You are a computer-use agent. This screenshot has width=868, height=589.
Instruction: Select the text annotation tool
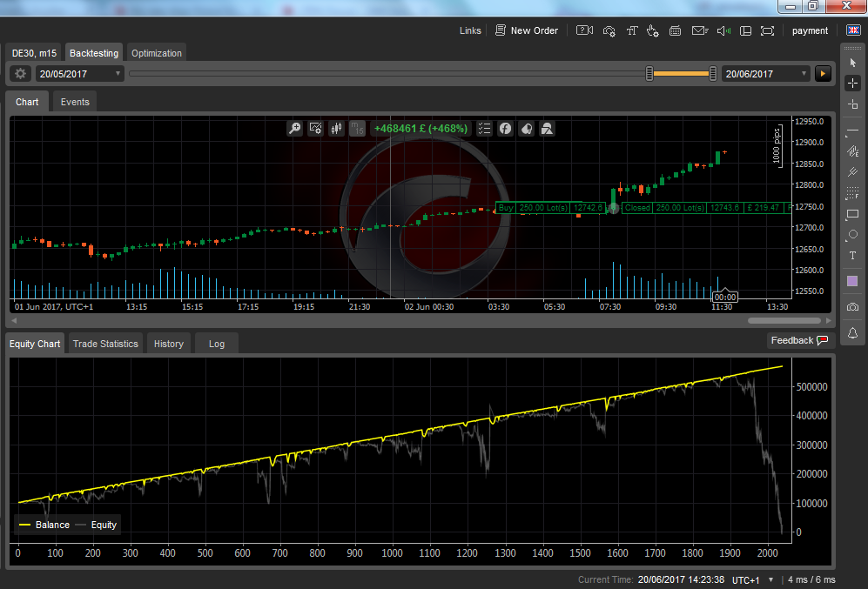[x=852, y=256]
